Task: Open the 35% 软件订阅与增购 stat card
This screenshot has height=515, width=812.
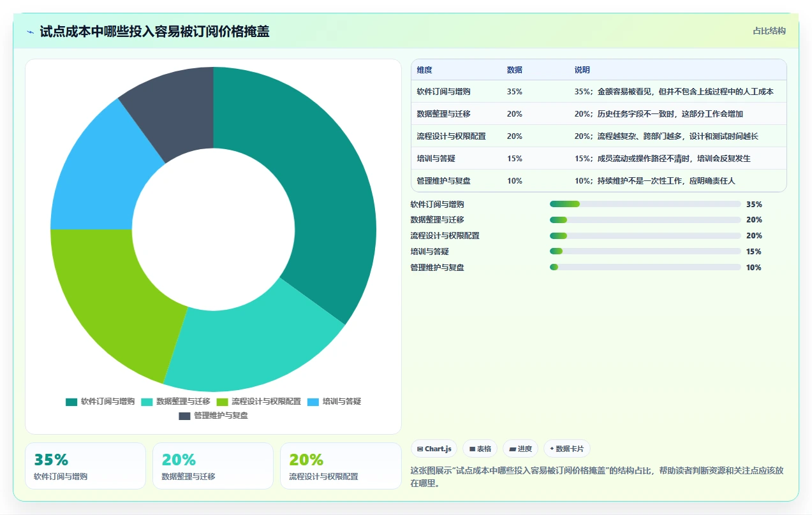Action: (85, 466)
